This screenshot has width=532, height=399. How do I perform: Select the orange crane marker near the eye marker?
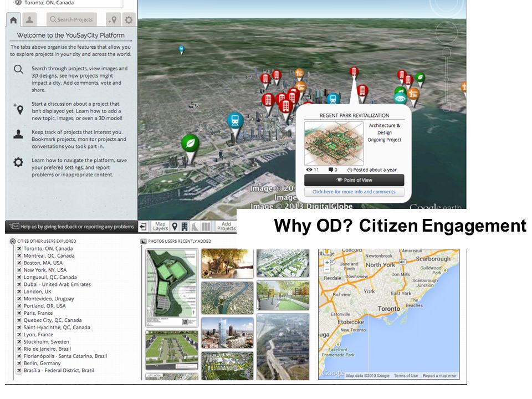413,93
